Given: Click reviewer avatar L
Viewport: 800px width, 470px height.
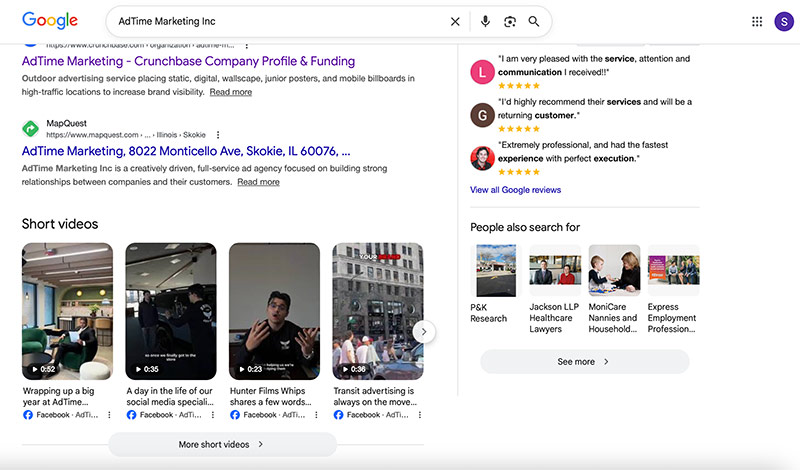Looking at the screenshot, I should pyautogui.click(x=482, y=72).
